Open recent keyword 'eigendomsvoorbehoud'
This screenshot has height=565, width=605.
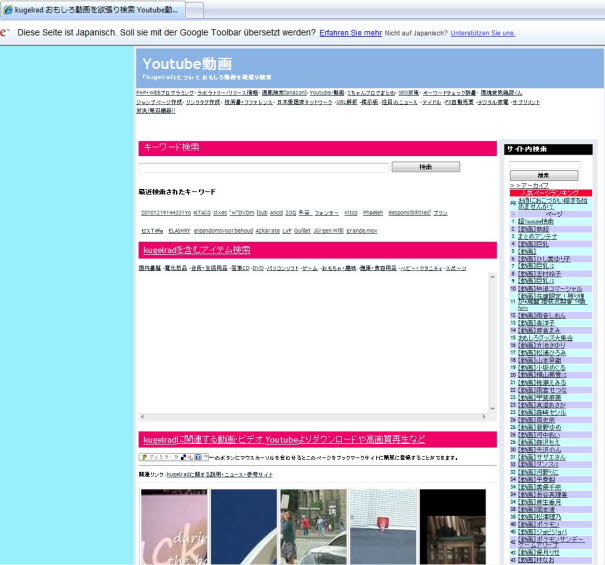(x=223, y=231)
